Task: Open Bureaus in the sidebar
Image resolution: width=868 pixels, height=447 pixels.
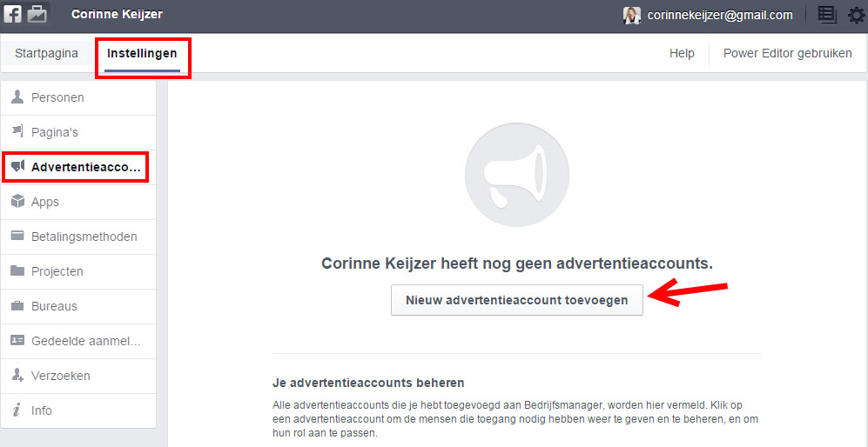Action: 78,306
